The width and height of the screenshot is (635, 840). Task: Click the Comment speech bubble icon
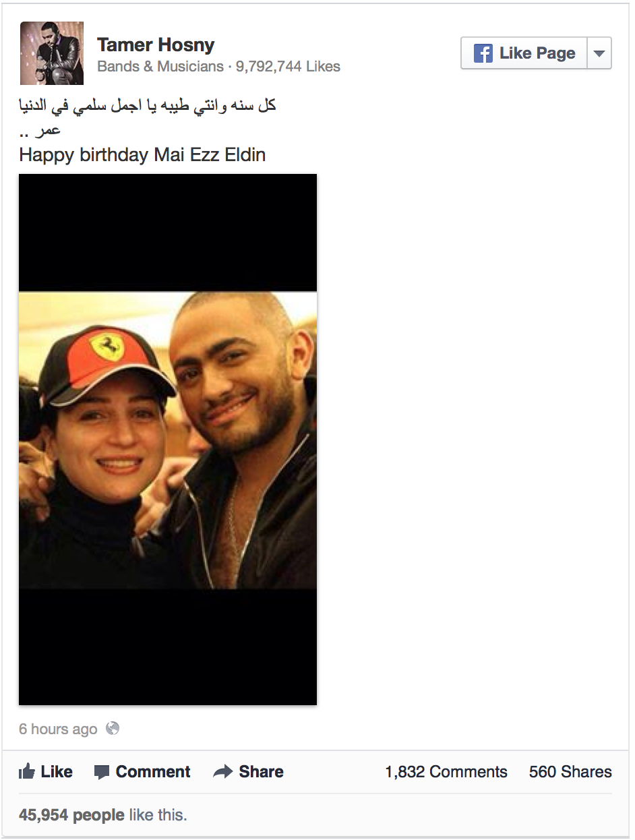102,772
